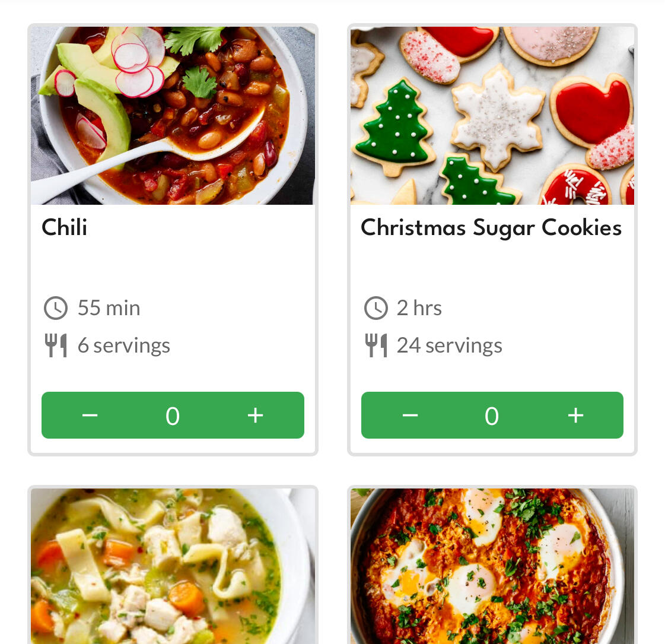Image resolution: width=665 pixels, height=644 pixels.
Task: Increase Christmas Sugar Cookies quantity
Action: [575, 415]
